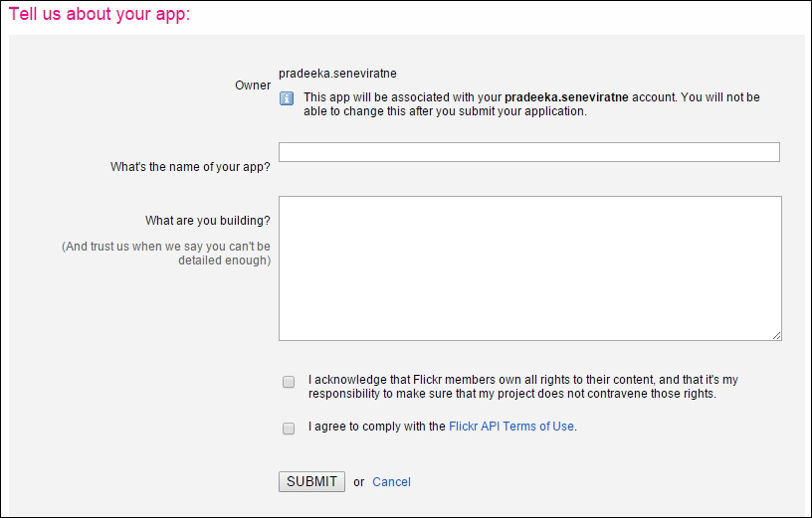812x518 pixels.
Task: Click the "Owner" field label
Action: click(x=253, y=86)
